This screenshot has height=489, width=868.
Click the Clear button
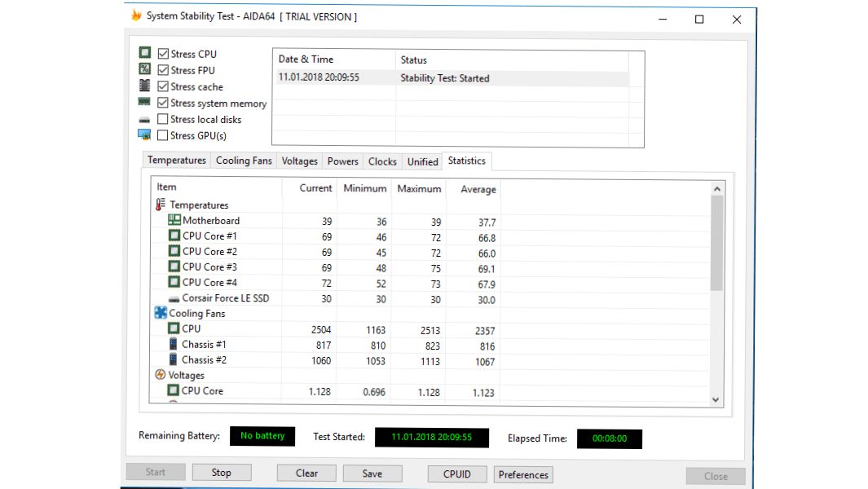[306, 473]
